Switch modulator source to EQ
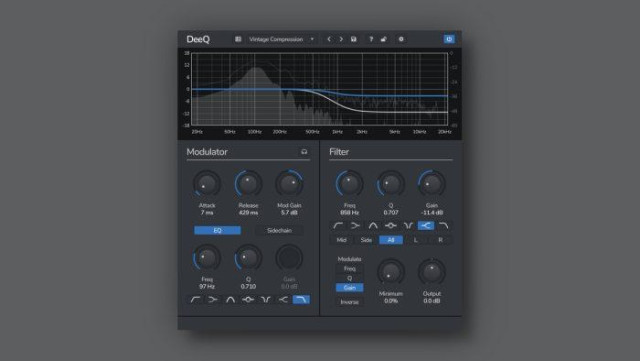 point(218,230)
